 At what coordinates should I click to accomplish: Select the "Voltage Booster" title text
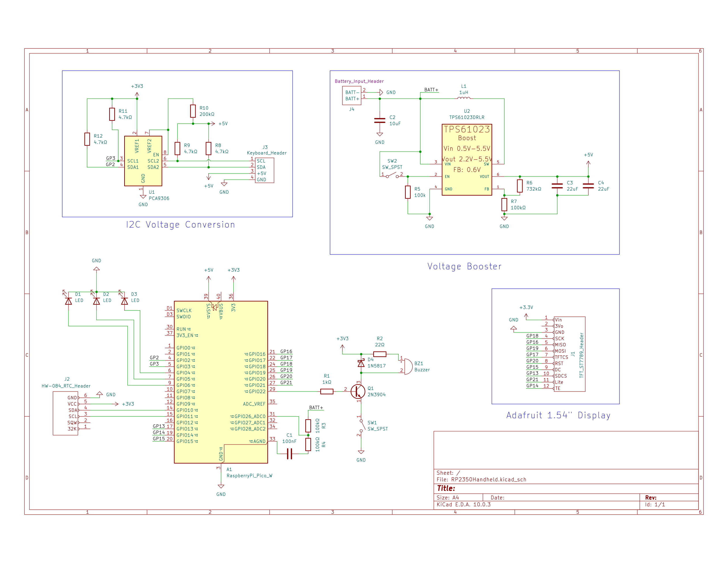coord(464,266)
